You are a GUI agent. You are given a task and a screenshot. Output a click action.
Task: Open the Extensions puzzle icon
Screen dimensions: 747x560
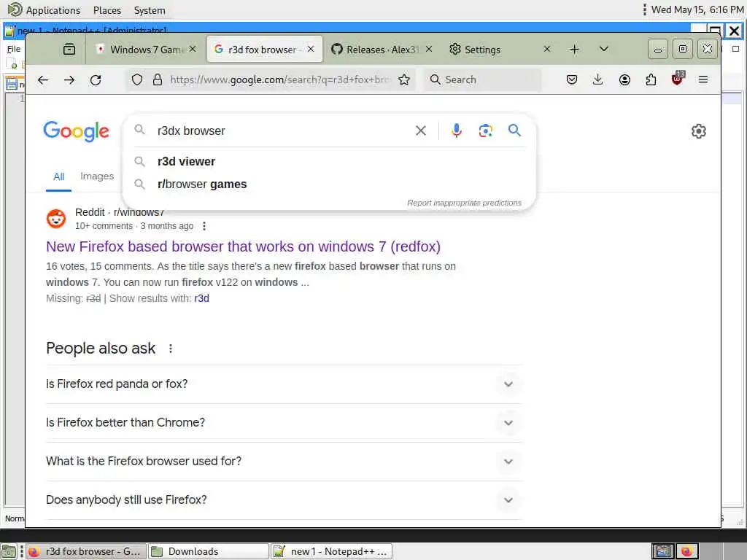coord(651,79)
